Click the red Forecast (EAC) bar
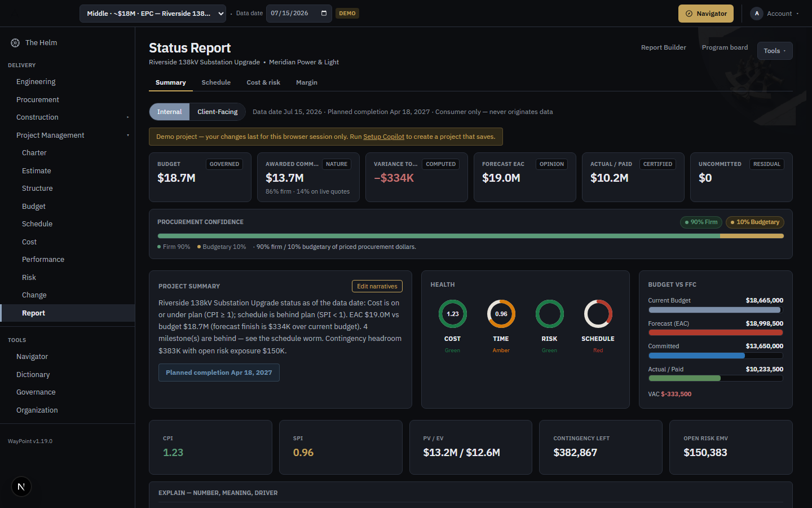 tap(716, 332)
